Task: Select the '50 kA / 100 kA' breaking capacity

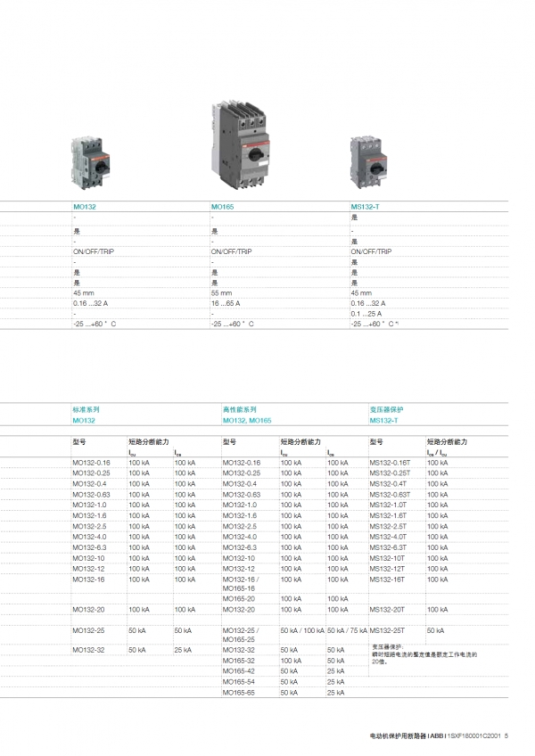Action: pyautogui.click(x=302, y=630)
